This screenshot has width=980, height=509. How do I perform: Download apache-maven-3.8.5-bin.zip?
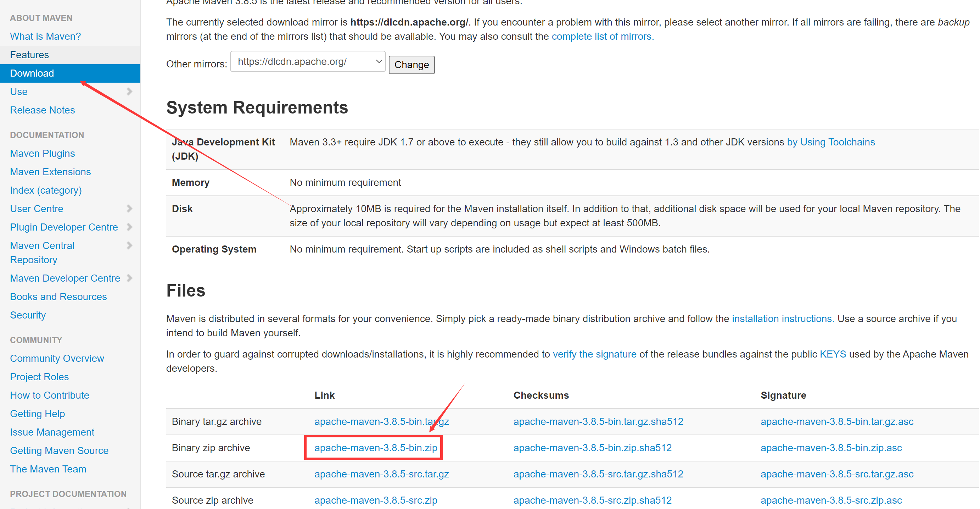375,448
